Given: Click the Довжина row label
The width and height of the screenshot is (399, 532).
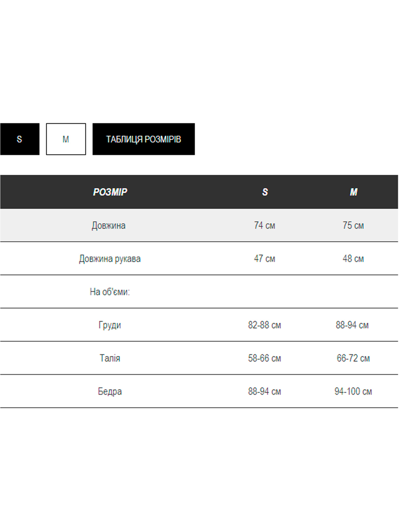Looking at the screenshot, I should pos(108,226).
